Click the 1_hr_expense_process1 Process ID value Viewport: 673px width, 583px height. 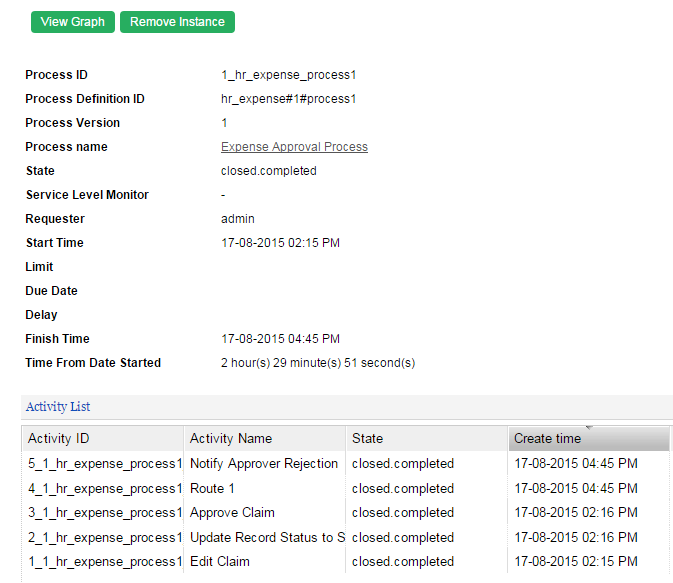click(x=289, y=75)
